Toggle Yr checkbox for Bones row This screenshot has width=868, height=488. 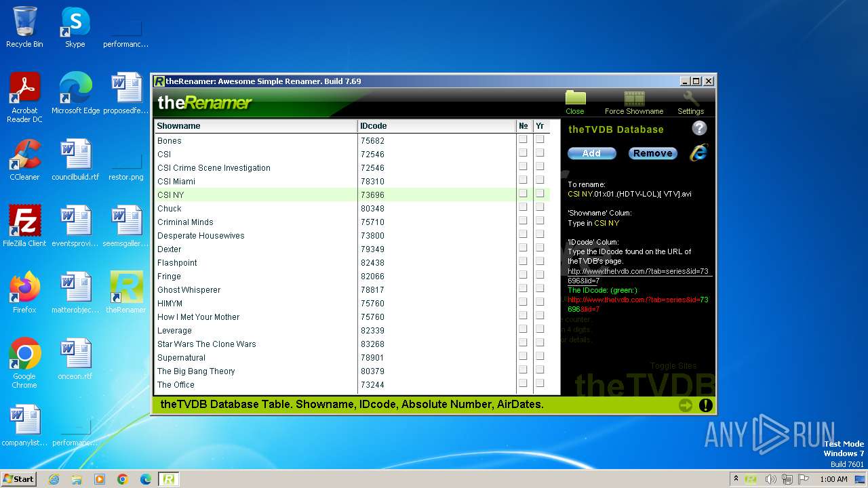pos(540,139)
